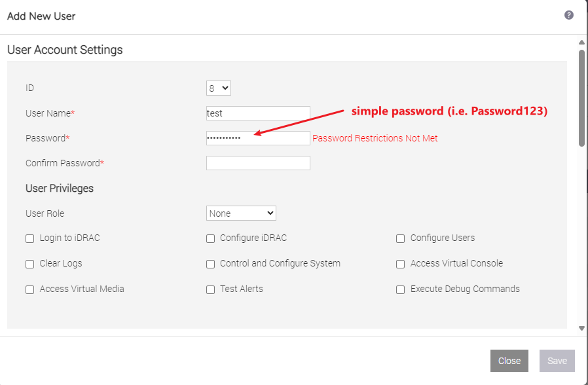This screenshot has width=588, height=385.
Task: Click the Password Restrictions Not Met message
Action: click(x=375, y=137)
